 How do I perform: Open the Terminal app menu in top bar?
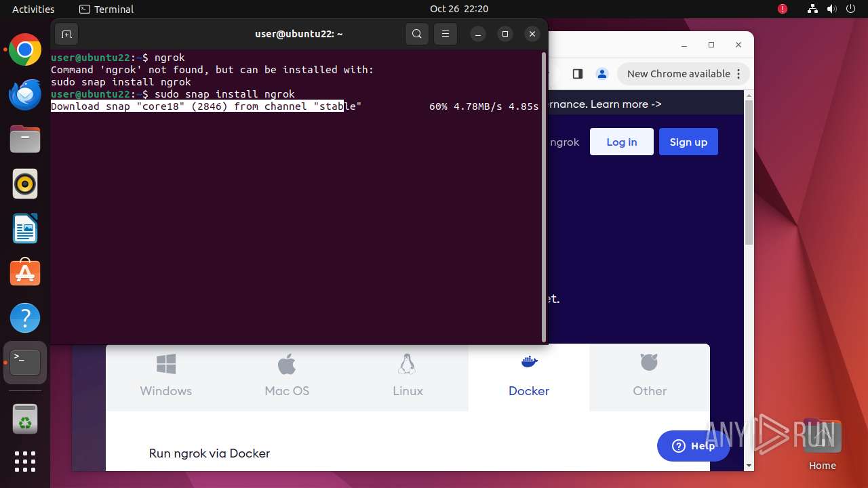[106, 9]
